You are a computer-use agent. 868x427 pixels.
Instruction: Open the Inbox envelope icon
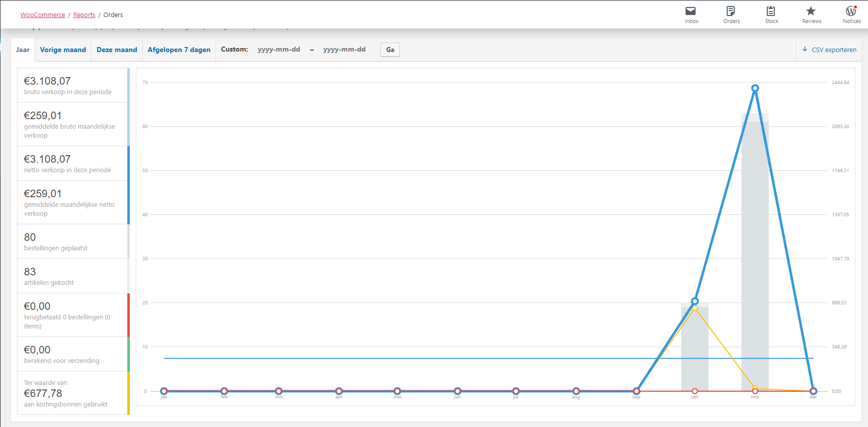click(691, 11)
